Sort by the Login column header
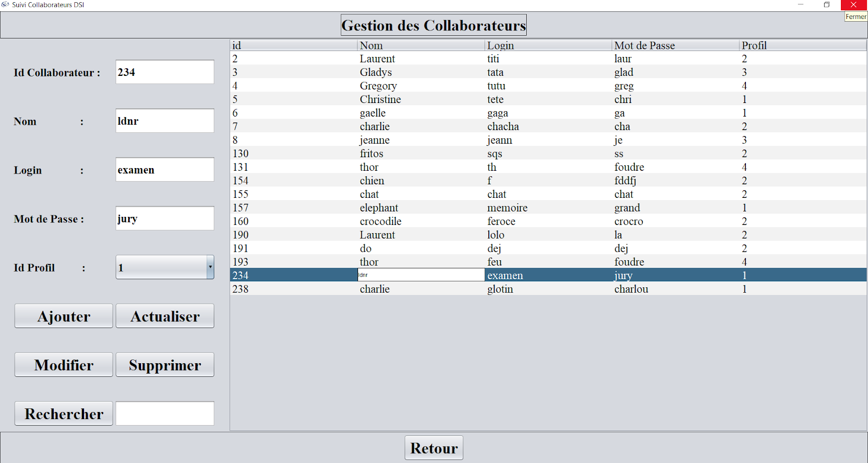This screenshot has width=868, height=463. click(x=548, y=46)
